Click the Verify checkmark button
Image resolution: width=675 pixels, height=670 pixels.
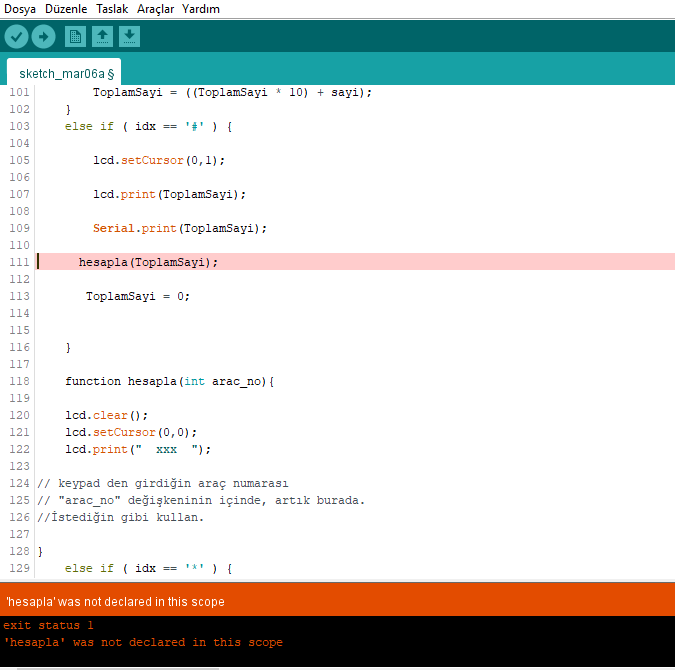coord(16,37)
